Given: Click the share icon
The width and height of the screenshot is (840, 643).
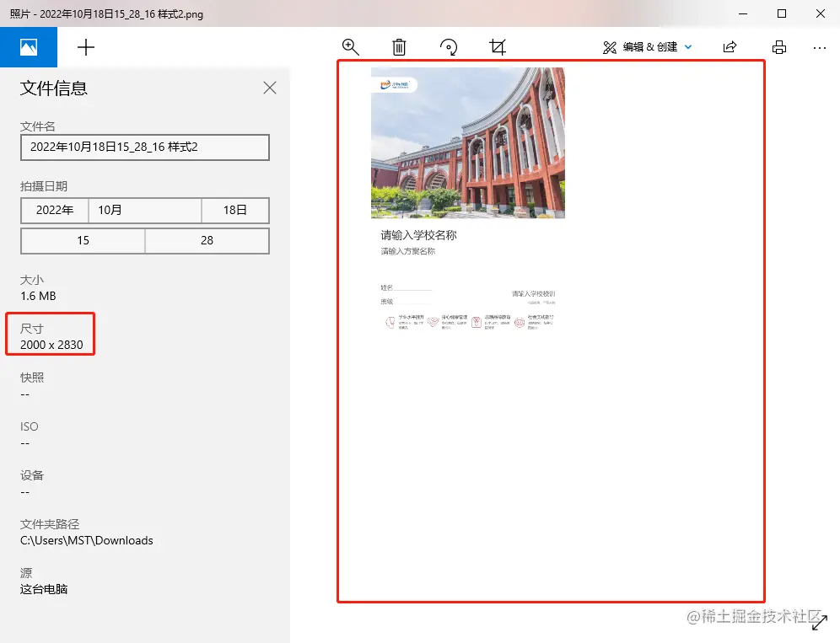Looking at the screenshot, I should pos(730,47).
